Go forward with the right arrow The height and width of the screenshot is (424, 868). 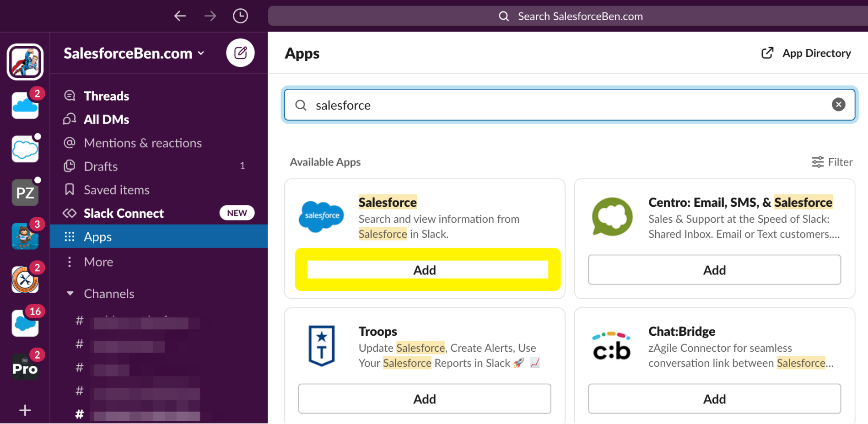[x=210, y=16]
